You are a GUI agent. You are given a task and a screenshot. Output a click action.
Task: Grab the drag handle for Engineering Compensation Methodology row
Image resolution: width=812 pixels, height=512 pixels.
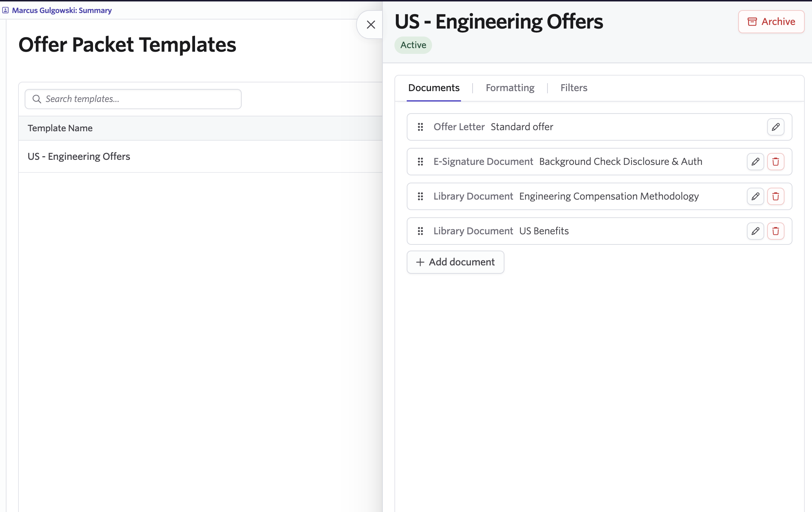pyautogui.click(x=420, y=196)
